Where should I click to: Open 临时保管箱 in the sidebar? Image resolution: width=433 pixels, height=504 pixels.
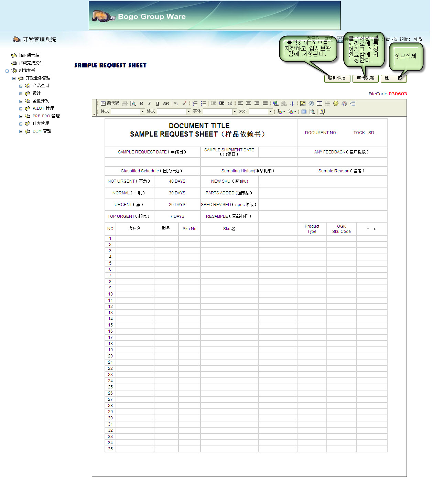29,55
